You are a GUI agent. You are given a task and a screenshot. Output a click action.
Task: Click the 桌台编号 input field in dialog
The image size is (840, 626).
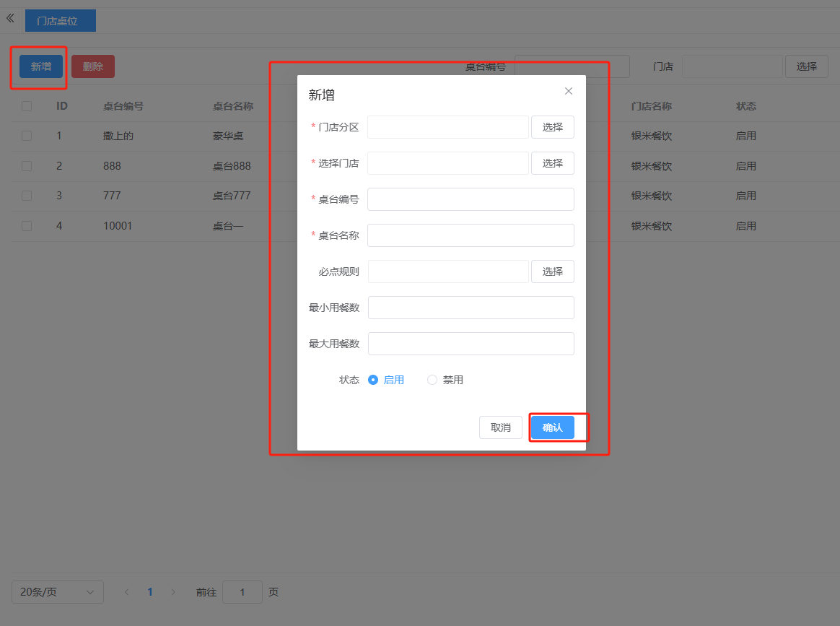pos(471,199)
